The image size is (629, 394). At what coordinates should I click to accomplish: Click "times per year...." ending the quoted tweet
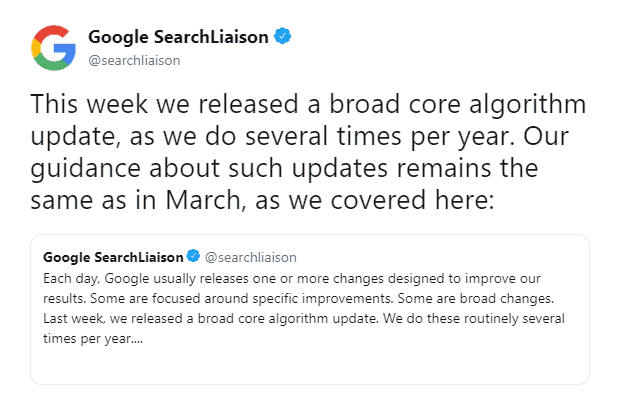click(x=93, y=339)
